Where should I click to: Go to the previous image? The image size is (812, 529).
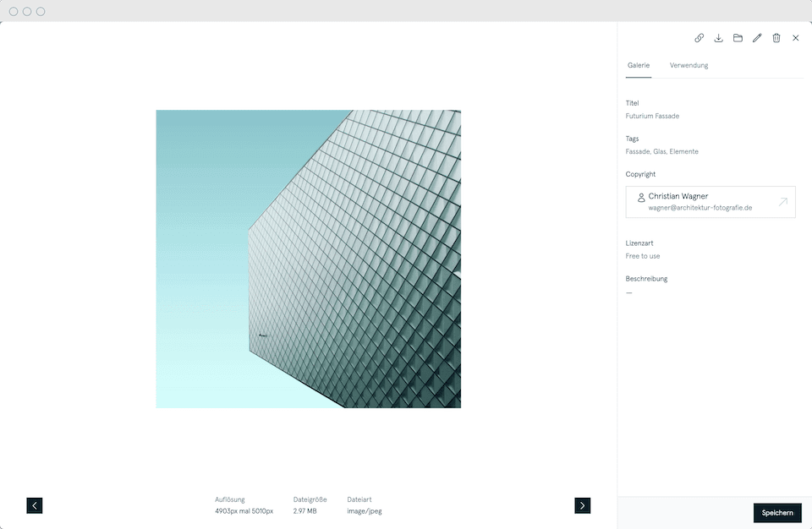[x=35, y=505]
